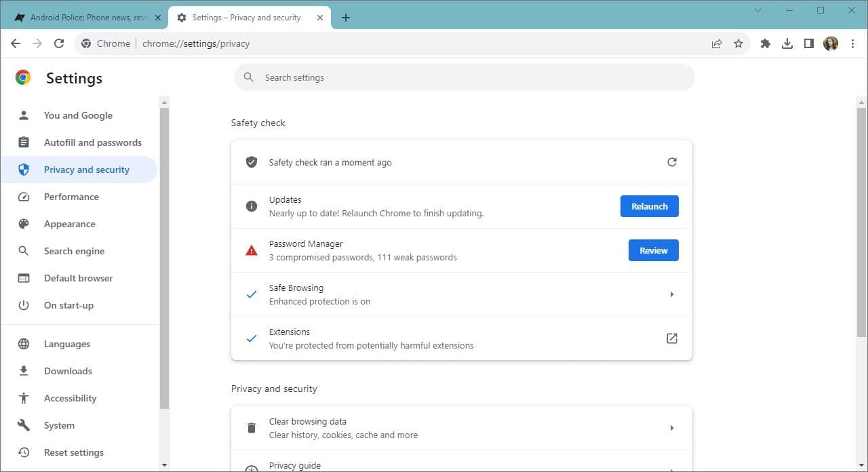Click the sidebar scroll-down arrow
Screen dimensions: 868x472
pos(163,465)
